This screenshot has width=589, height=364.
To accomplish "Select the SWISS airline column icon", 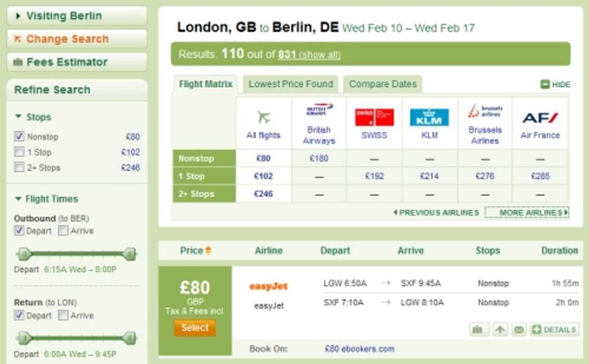I will (374, 117).
